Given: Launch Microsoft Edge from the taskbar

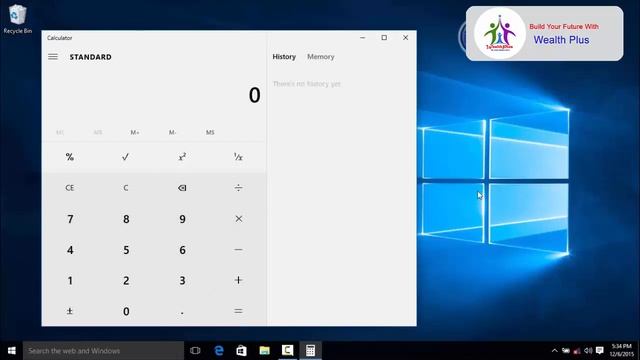Looking at the screenshot, I should point(219,351).
